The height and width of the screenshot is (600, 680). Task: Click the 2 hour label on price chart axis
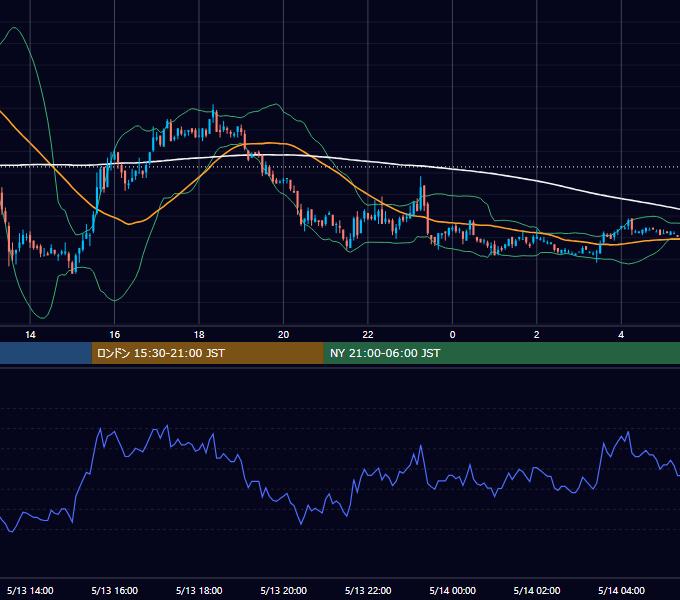click(x=536, y=335)
